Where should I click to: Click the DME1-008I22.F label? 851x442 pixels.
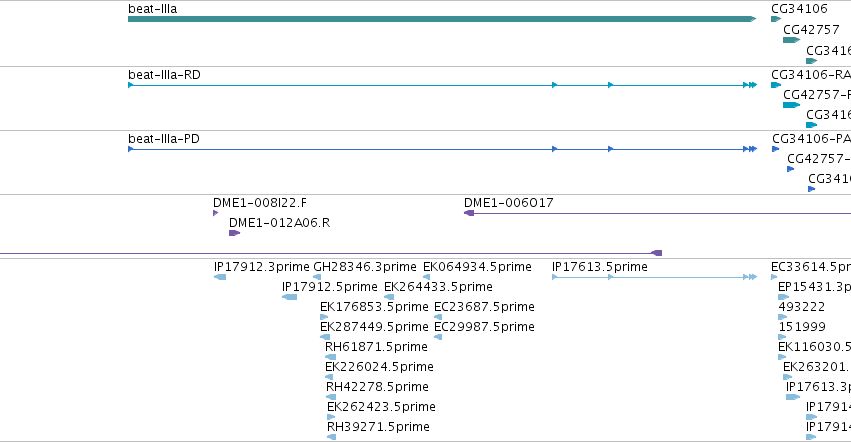260,203
